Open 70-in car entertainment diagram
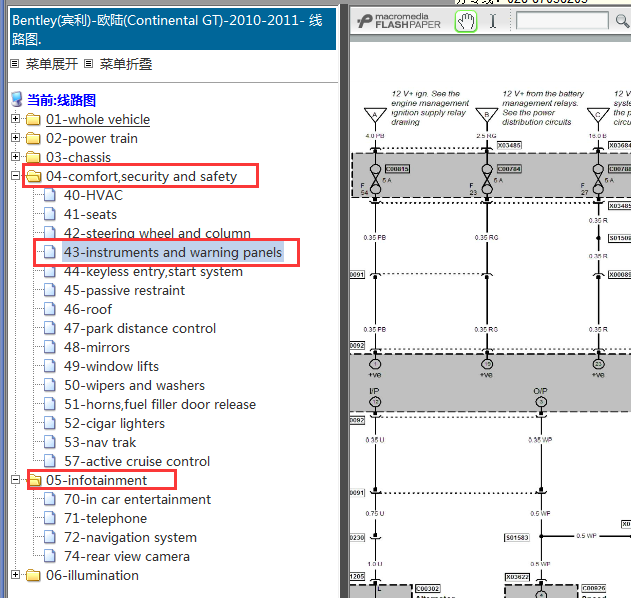Image resolution: width=631 pixels, height=598 pixels. point(137,499)
